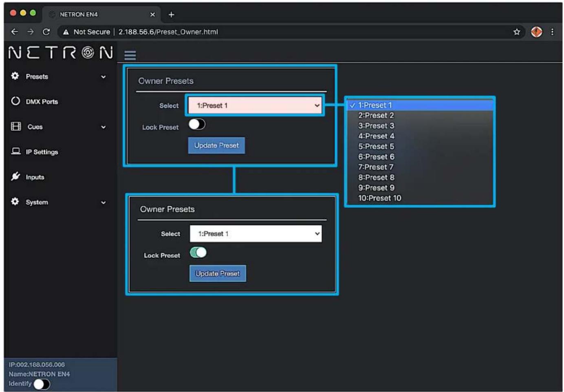Click the Not Secure warning icon
Viewport: 564px width, 392px height.
[66, 32]
